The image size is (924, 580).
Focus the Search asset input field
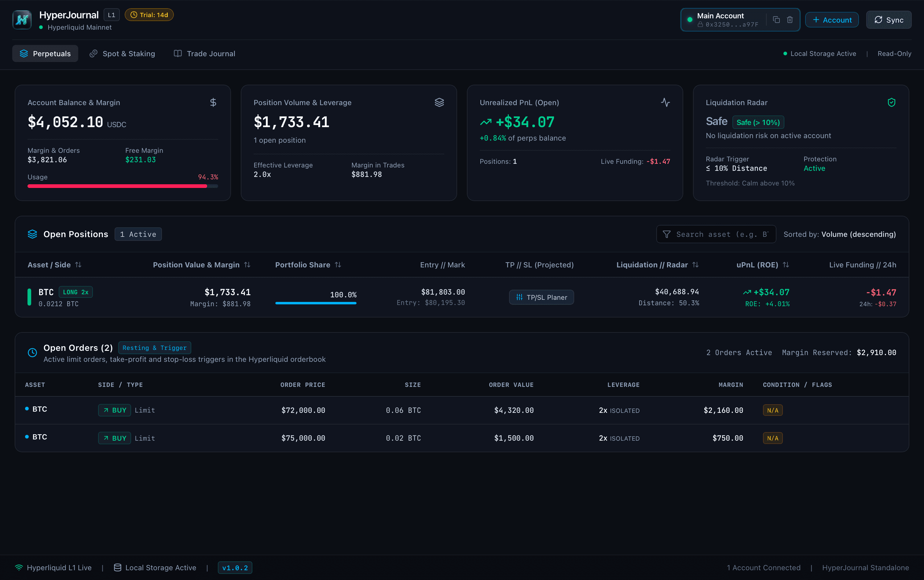pos(716,234)
